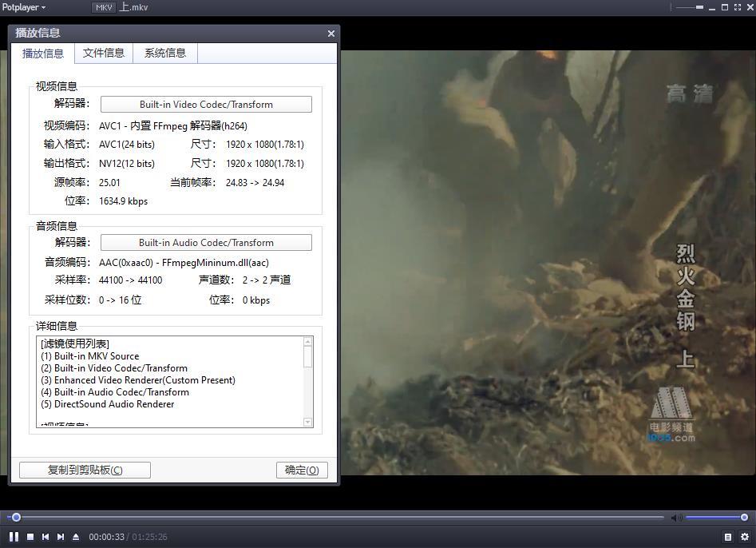The width and height of the screenshot is (756, 548).
Task: Switch to the 文件信息 tab
Action: tap(104, 53)
